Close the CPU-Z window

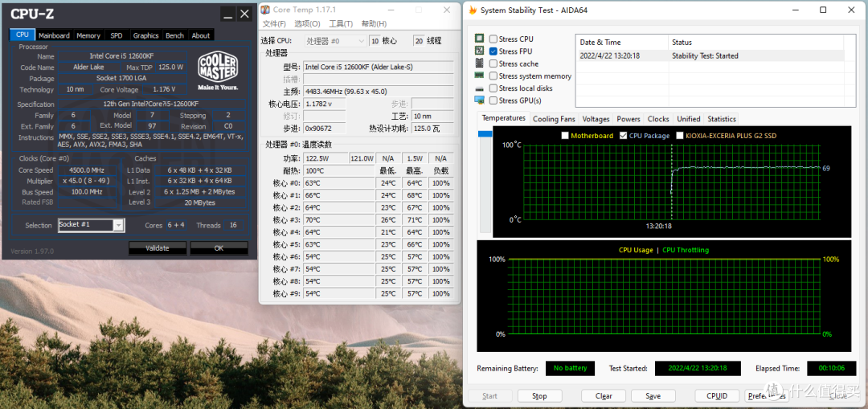244,14
